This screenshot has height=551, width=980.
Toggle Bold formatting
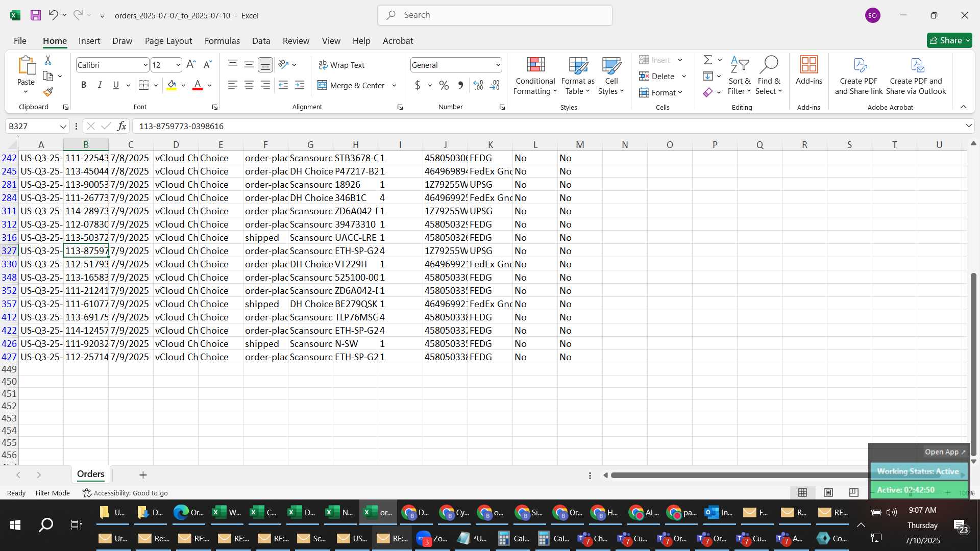tap(84, 85)
